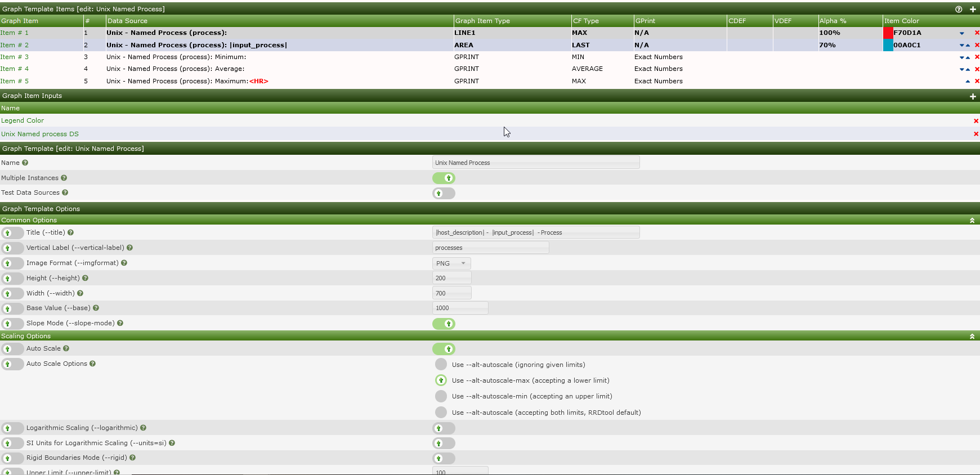Show help for Vertical Label option

pos(129,248)
